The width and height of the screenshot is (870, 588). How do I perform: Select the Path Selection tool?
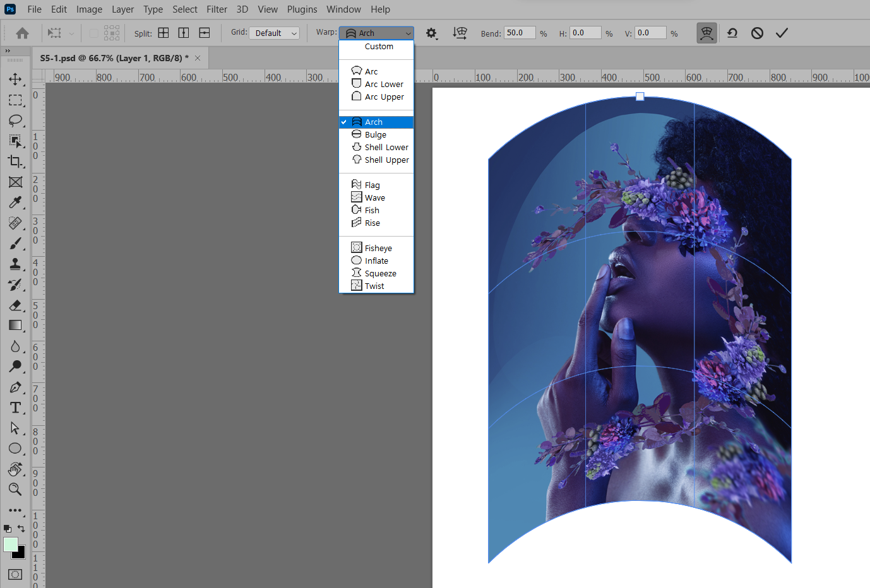[15, 428]
